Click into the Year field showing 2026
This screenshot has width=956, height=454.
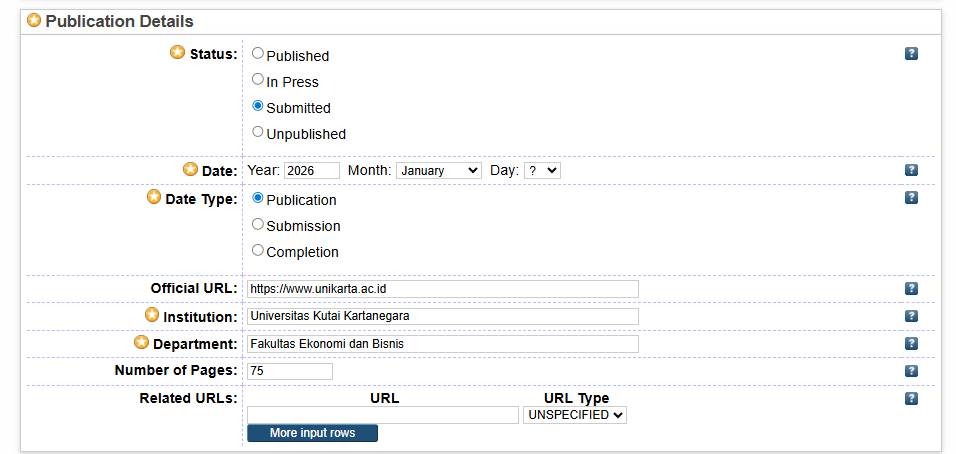pos(312,171)
